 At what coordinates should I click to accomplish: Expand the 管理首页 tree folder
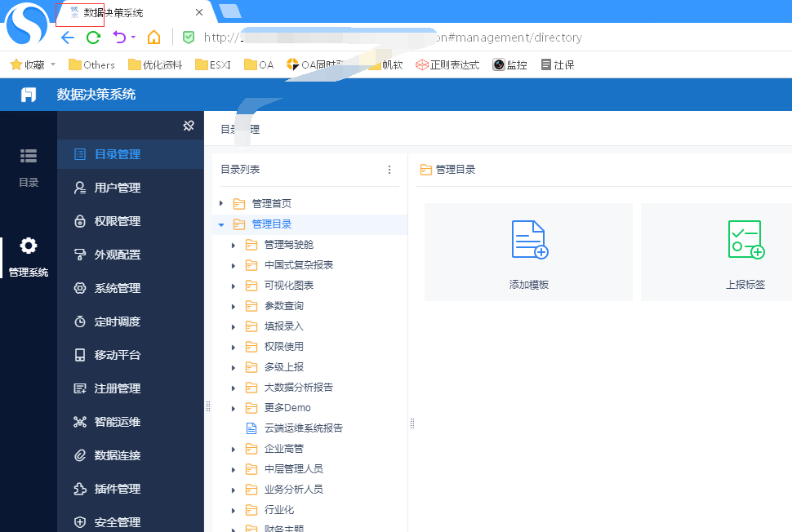[x=221, y=203]
